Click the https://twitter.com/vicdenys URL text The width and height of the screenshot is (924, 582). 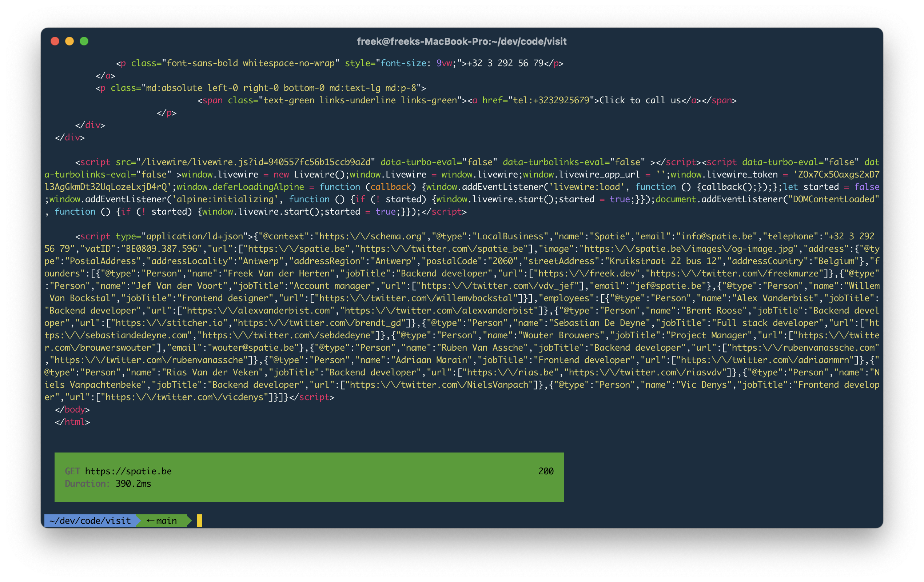(184, 397)
